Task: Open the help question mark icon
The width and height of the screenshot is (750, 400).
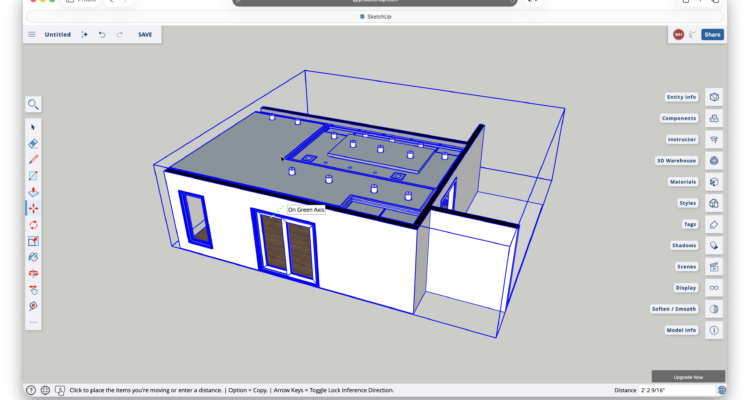Action: [31, 390]
